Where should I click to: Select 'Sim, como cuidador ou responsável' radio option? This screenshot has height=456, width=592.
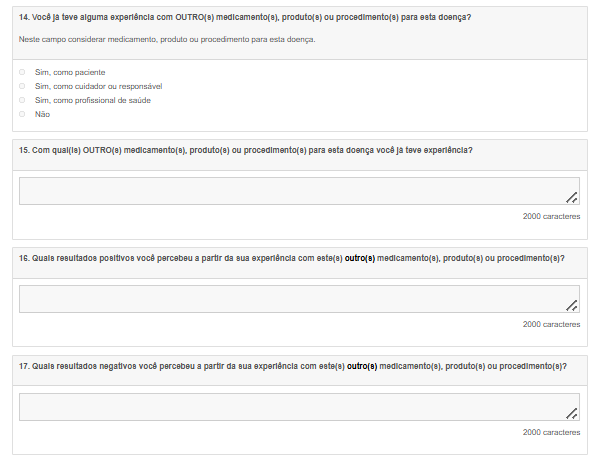[22, 86]
